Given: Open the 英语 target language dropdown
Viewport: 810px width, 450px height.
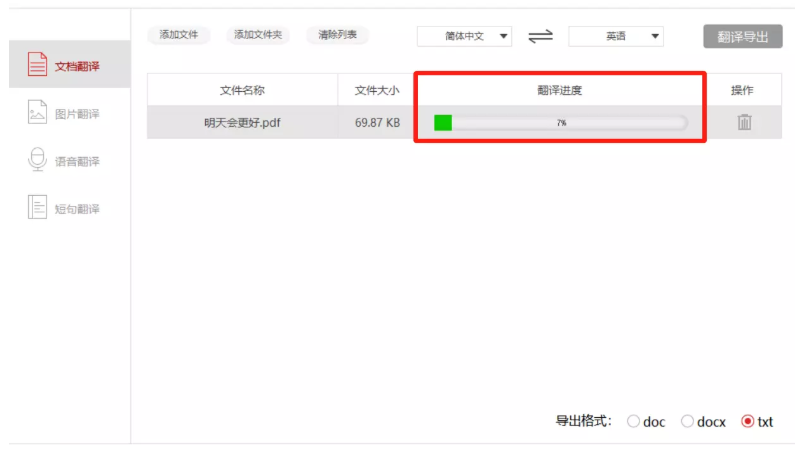Looking at the screenshot, I should [x=616, y=37].
